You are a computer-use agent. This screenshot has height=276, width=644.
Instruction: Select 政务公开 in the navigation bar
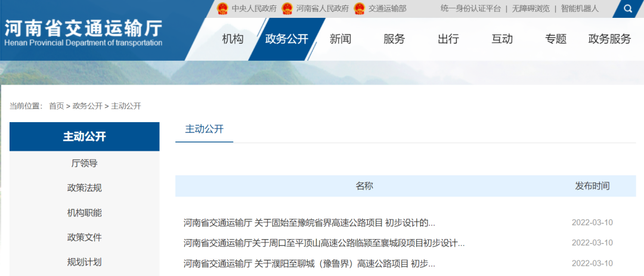(287, 39)
